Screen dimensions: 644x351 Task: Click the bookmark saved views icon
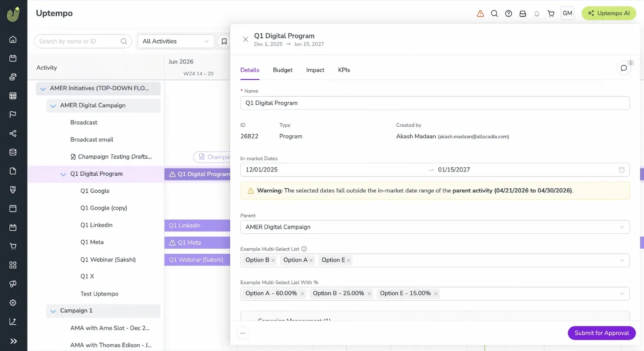pos(224,41)
